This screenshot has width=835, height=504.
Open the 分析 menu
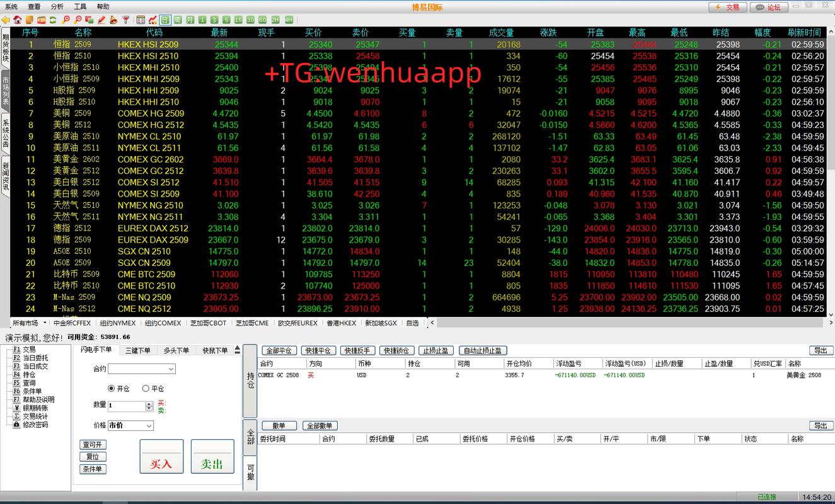pos(57,6)
